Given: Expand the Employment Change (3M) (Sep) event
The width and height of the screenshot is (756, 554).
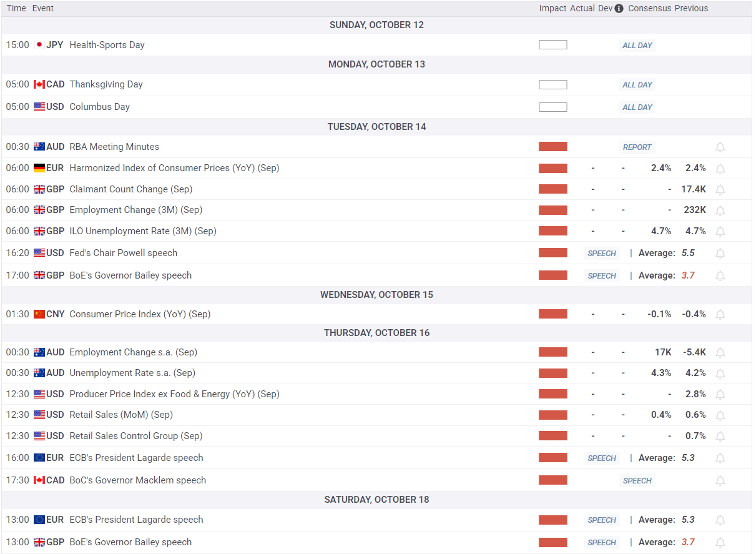Looking at the screenshot, I should (x=135, y=210).
